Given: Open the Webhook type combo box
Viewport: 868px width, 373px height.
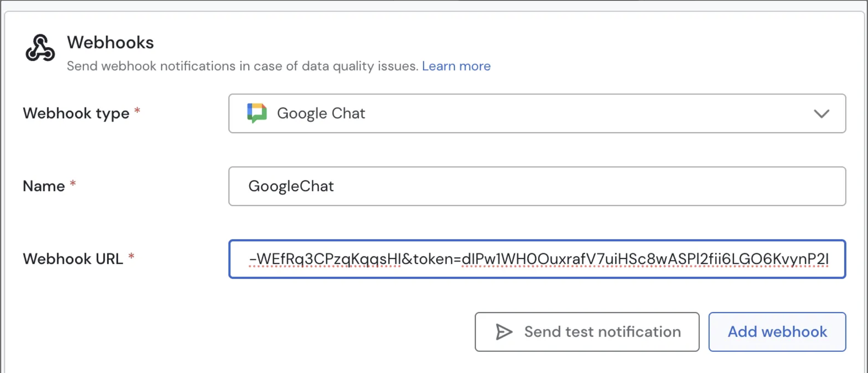Looking at the screenshot, I should click(x=537, y=113).
